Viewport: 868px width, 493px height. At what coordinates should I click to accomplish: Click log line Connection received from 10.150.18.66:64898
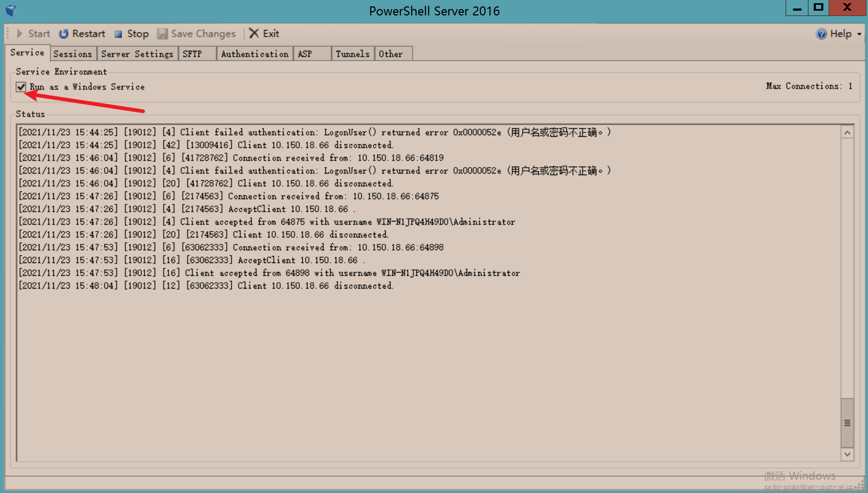tap(231, 247)
